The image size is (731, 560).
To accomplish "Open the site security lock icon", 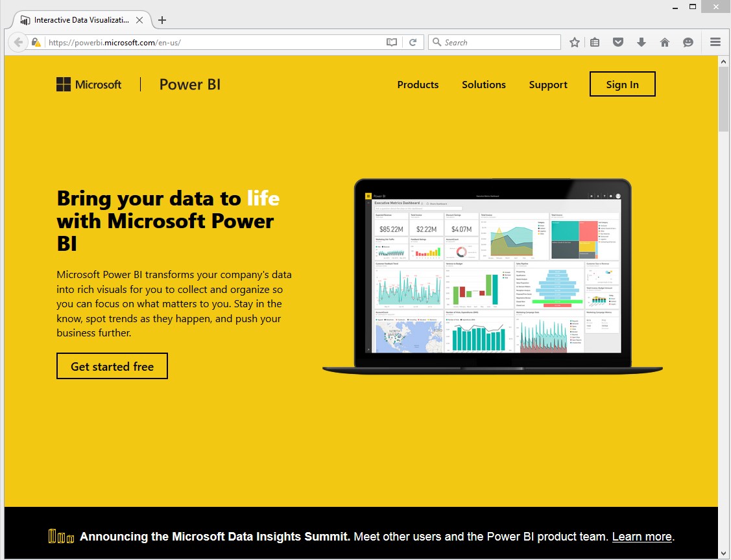I will point(36,42).
